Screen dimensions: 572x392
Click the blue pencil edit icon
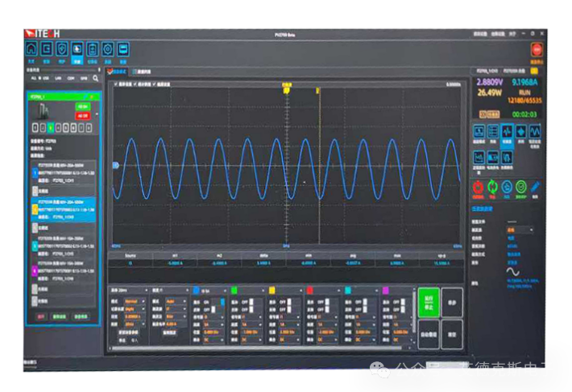[x=535, y=188]
